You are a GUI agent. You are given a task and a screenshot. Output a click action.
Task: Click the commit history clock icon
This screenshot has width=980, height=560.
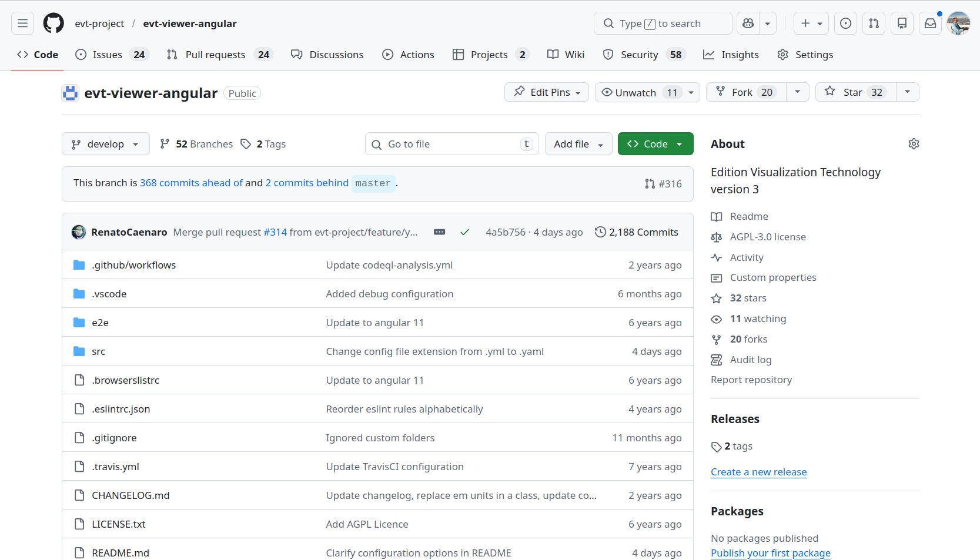[600, 232]
